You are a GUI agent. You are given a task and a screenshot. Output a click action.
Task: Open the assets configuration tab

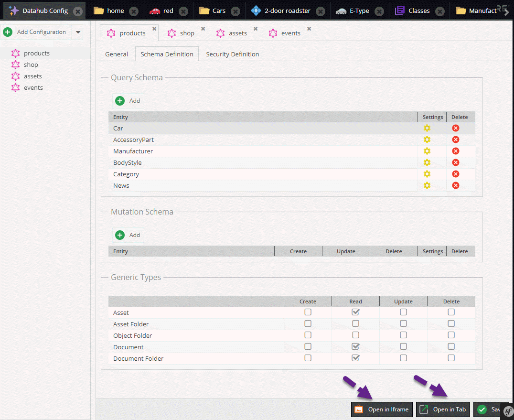[x=237, y=33]
